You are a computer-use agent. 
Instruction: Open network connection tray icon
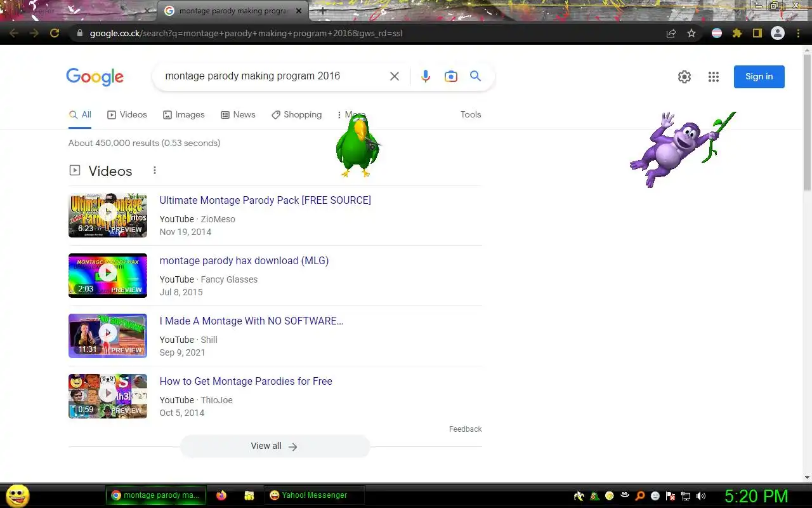pyautogui.click(x=686, y=496)
